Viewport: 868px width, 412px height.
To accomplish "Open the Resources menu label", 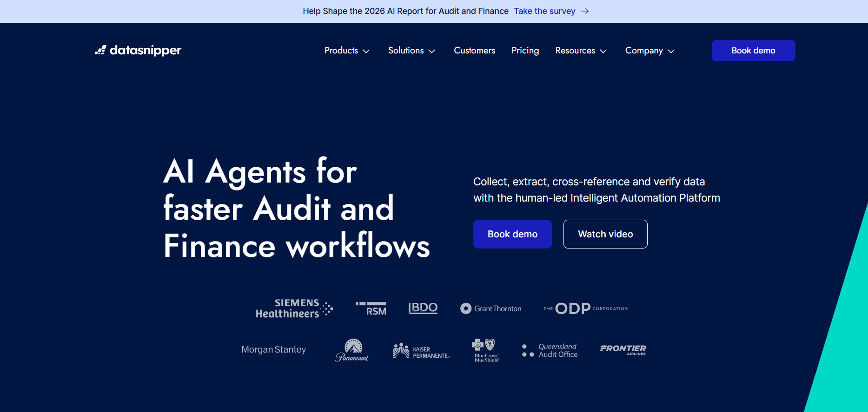I will 575,50.
